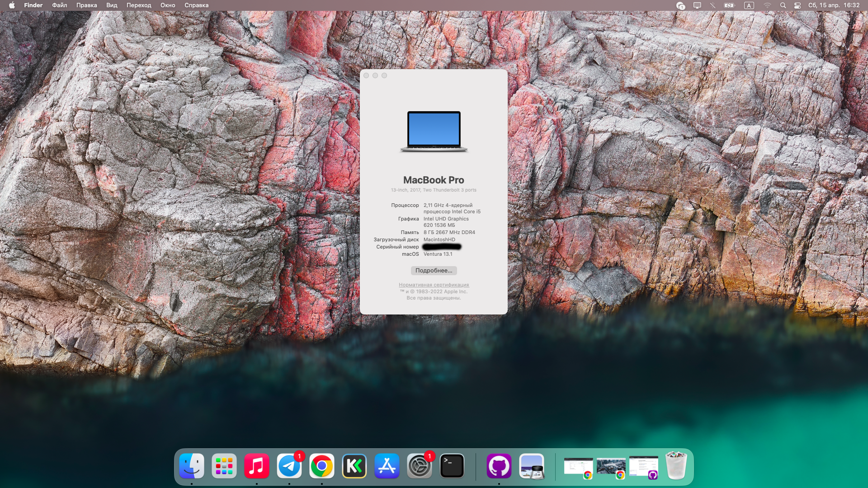The width and height of the screenshot is (868, 488).
Task: Select the Ventura 13.1 version text
Action: pyautogui.click(x=438, y=254)
